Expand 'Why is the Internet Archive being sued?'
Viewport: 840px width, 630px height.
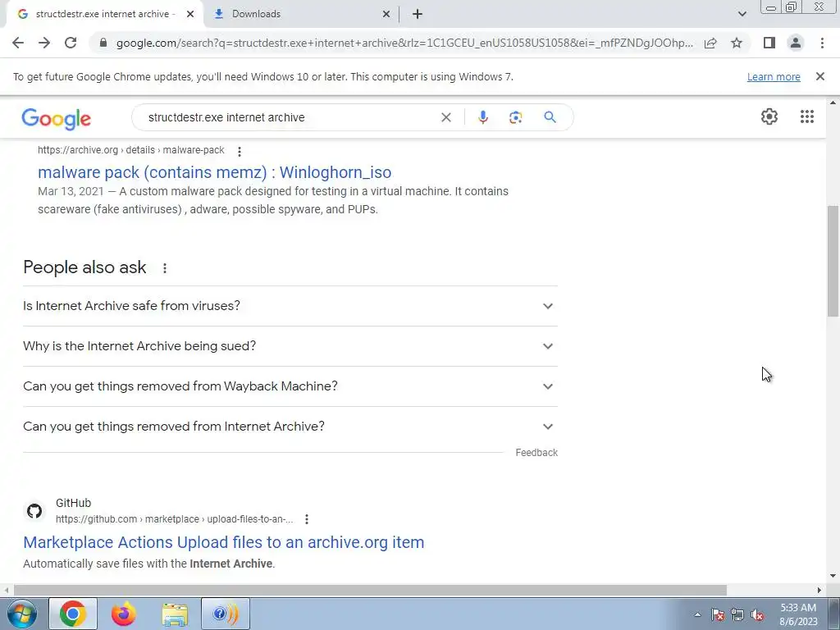[290, 346]
